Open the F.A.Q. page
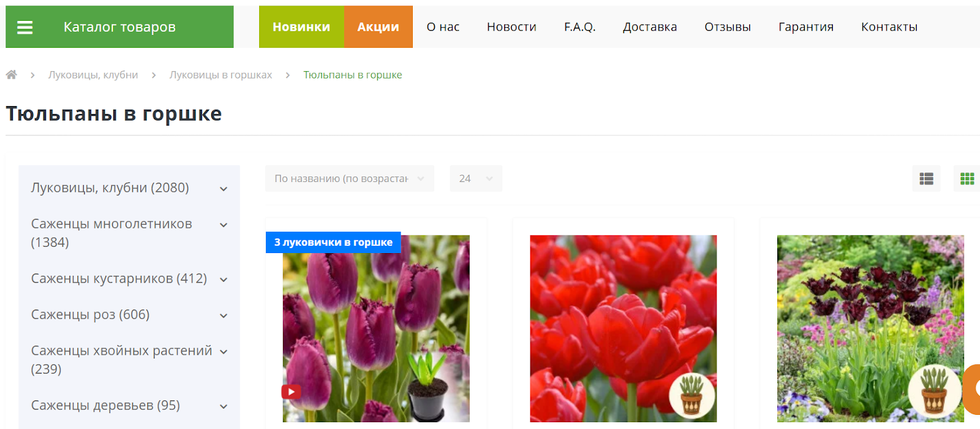Image resolution: width=980 pixels, height=429 pixels. point(579,27)
